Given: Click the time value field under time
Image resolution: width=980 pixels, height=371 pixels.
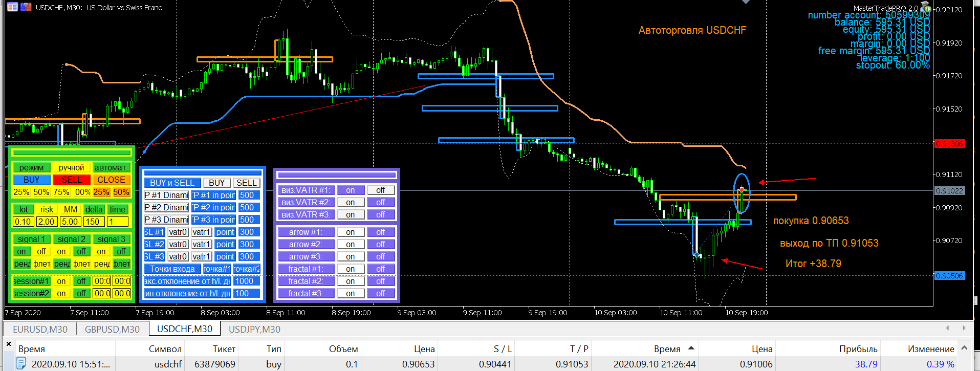Looking at the screenshot, I should (118, 222).
